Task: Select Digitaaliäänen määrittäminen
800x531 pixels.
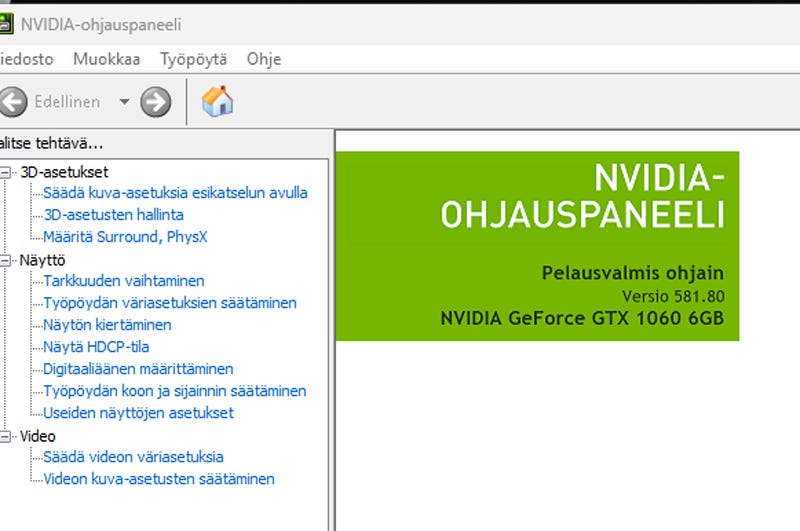Action: click(138, 369)
